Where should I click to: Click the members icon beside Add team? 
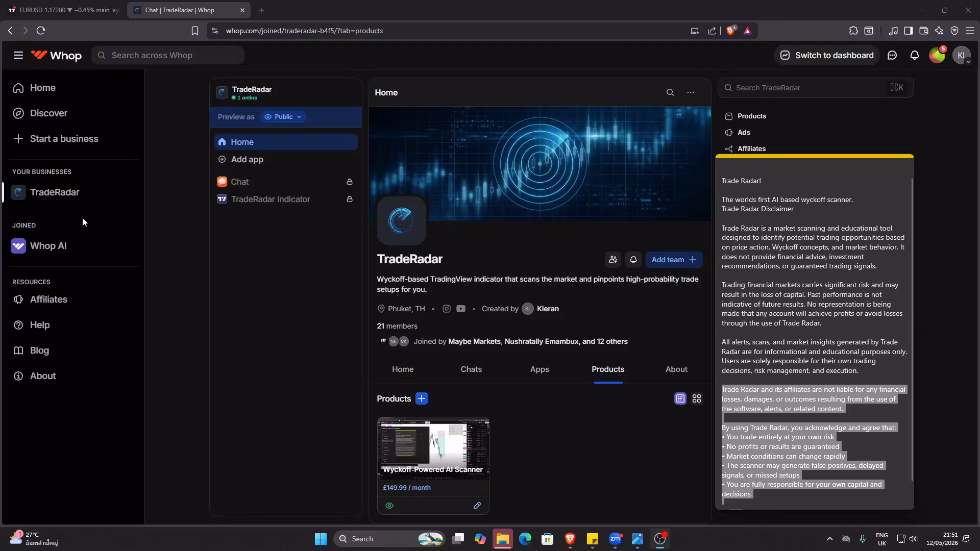pos(613,260)
